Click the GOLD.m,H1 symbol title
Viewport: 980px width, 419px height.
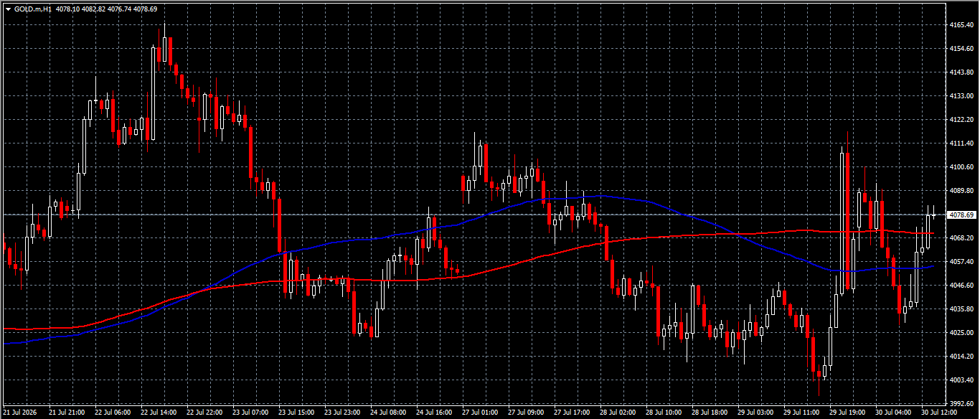[33, 9]
